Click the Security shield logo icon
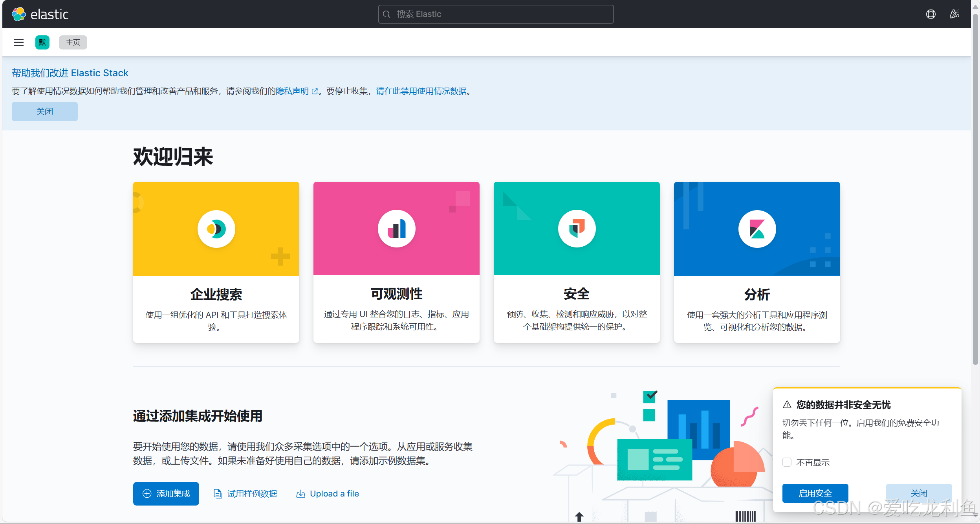Screen dimensions: 980x524 577,229
